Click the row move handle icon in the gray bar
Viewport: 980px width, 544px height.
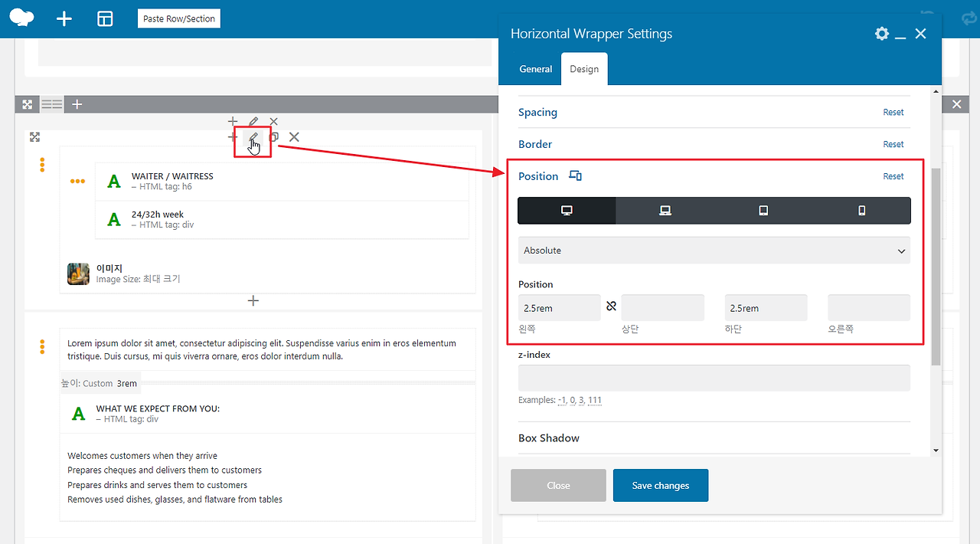(27, 104)
